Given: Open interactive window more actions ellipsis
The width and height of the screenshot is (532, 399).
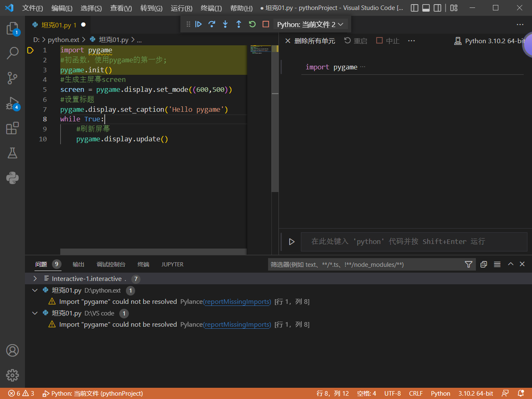Looking at the screenshot, I should click(x=411, y=41).
